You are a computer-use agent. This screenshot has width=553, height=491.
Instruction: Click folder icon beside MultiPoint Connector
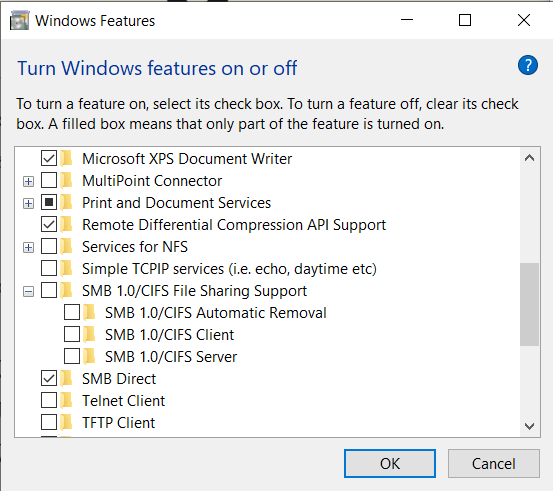pyautogui.click(x=66, y=180)
